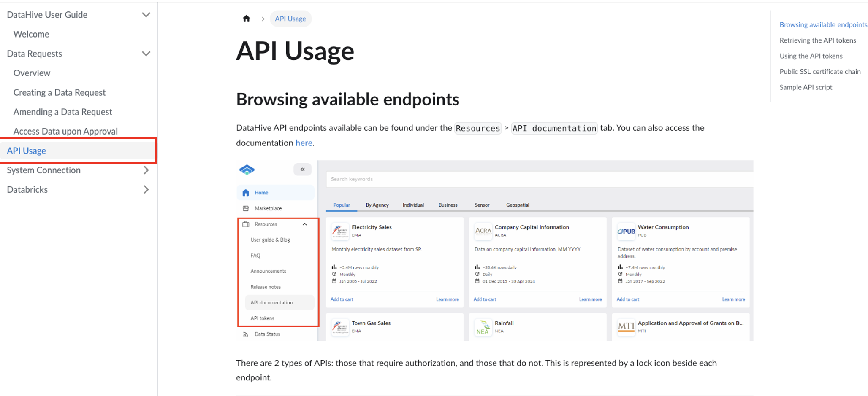Click the PUB logo on Water Consumption card
The image size is (868, 396).
[626, 231]
